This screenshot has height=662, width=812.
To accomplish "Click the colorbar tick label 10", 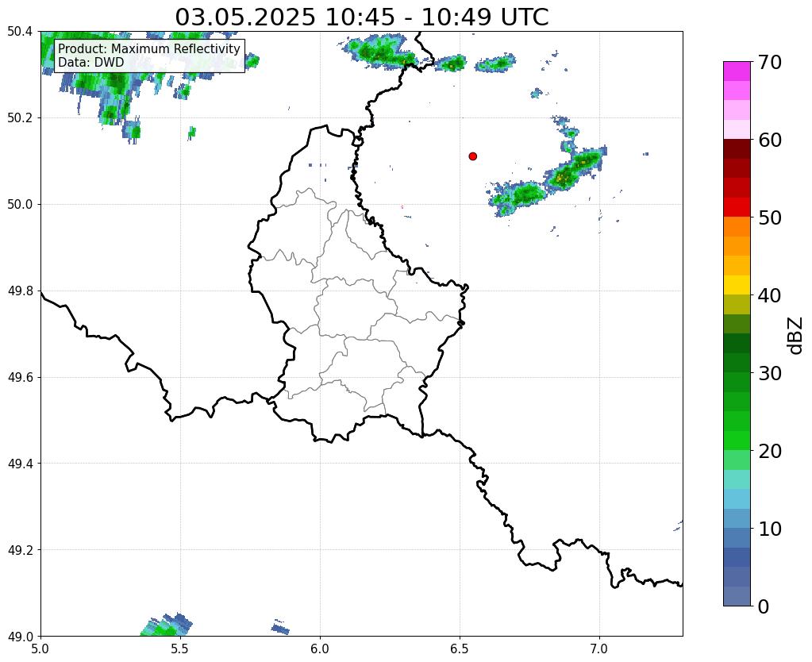I will [x=770, y=529].
